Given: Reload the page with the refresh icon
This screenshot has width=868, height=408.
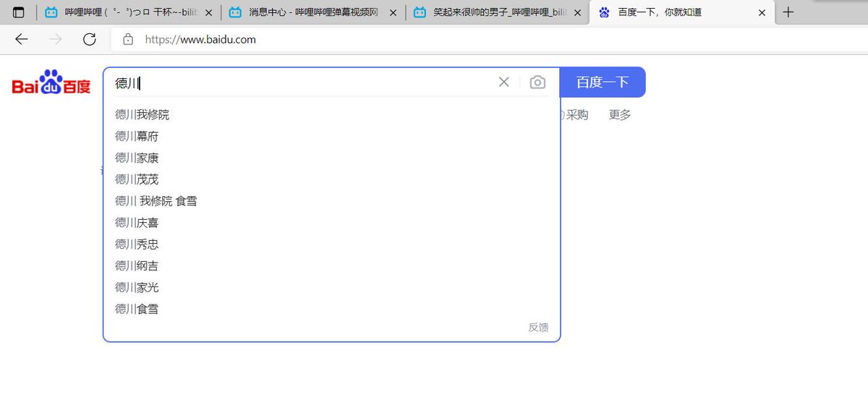Looking at the screenshot, I should [90, 39].
